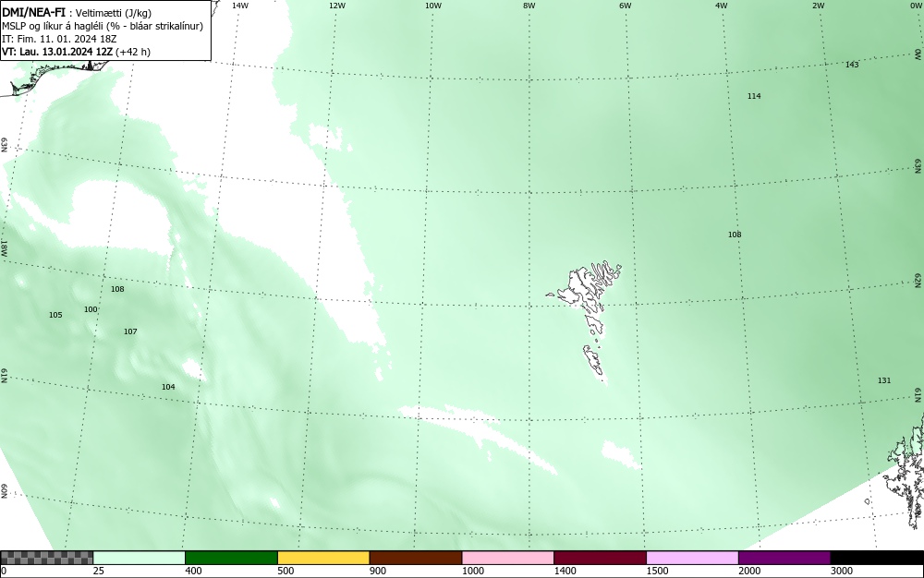Click the legend scale number 400
The width and height of the screenshot is (924, 578).
tap(193, 571)
